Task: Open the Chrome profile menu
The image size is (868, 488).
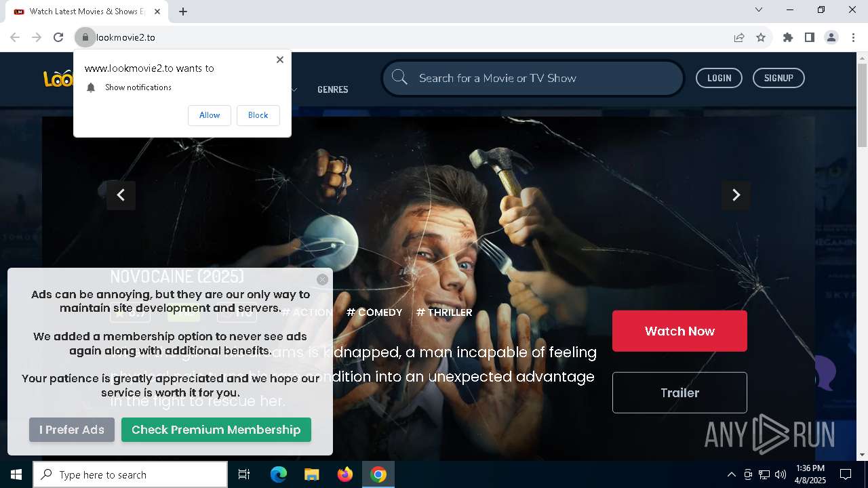Action: 831,37
